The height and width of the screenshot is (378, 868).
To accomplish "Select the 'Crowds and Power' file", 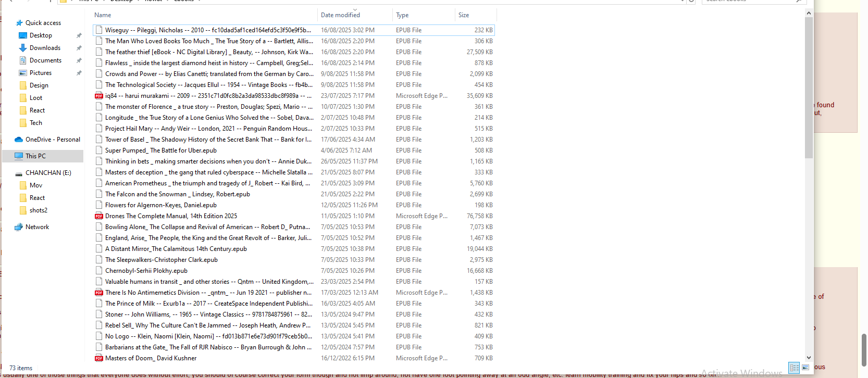I will 209,74.
